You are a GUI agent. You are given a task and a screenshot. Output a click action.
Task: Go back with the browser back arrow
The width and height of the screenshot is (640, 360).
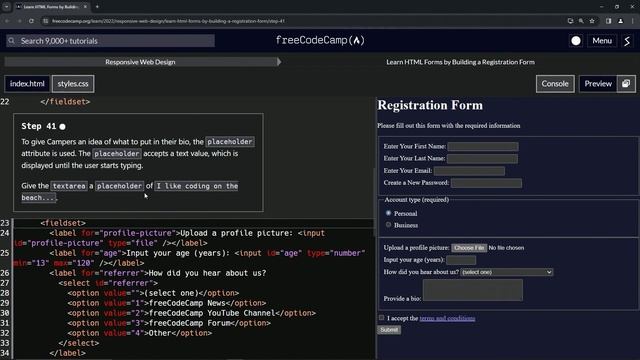coord(7,21)
